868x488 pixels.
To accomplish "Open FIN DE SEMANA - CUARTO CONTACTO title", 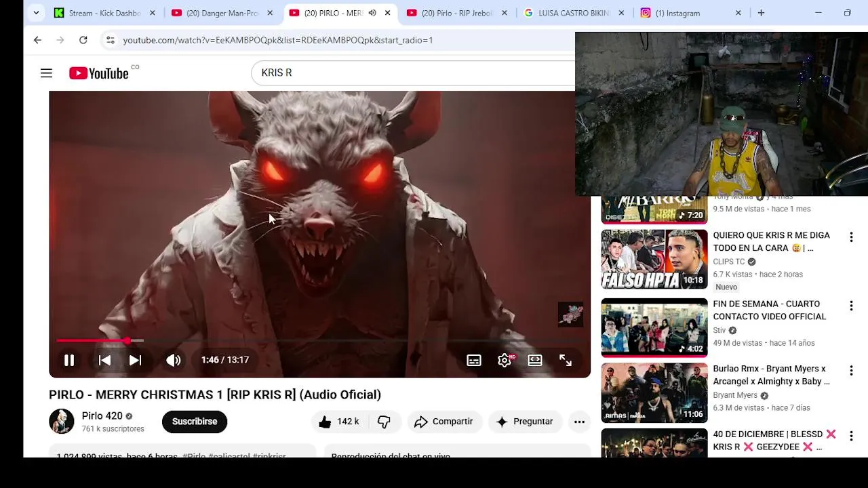I will (x=769, y=310).
